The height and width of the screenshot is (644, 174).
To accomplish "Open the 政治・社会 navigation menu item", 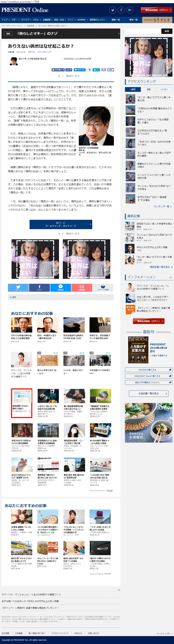I will (x=59, y=19).
